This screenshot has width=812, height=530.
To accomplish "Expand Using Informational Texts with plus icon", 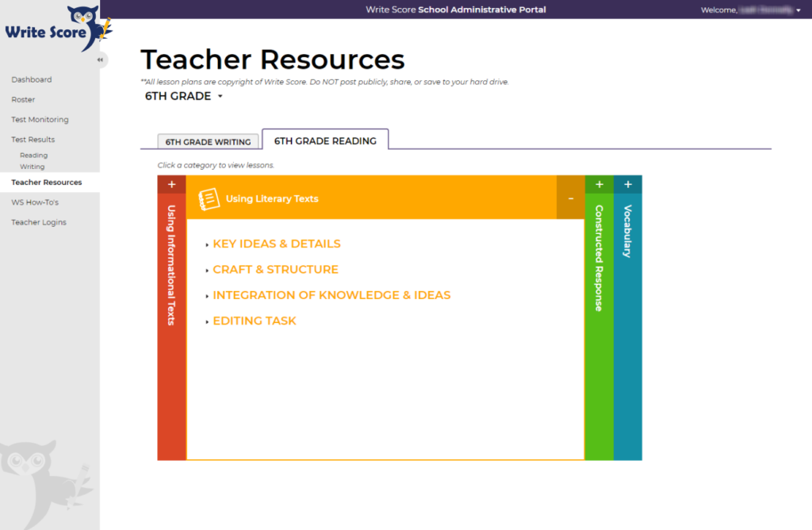I will point(172,184).
